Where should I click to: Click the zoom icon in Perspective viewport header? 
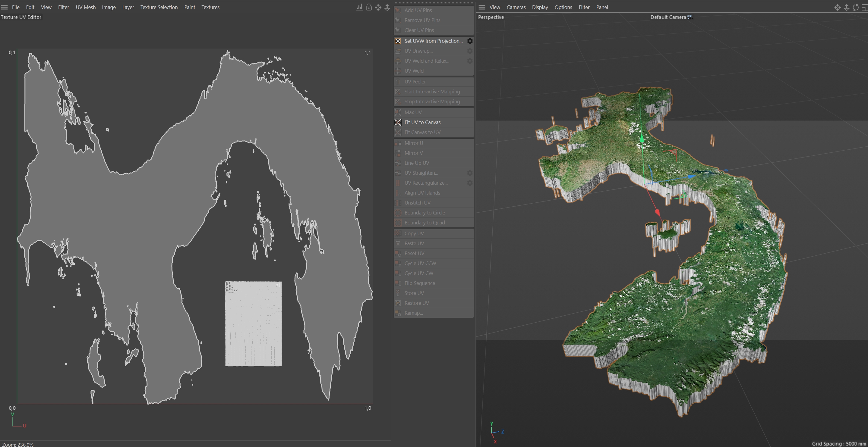(846, 7)
